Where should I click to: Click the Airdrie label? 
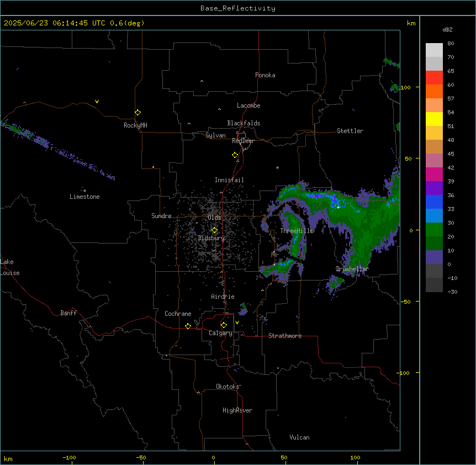(x=223, y=297)
